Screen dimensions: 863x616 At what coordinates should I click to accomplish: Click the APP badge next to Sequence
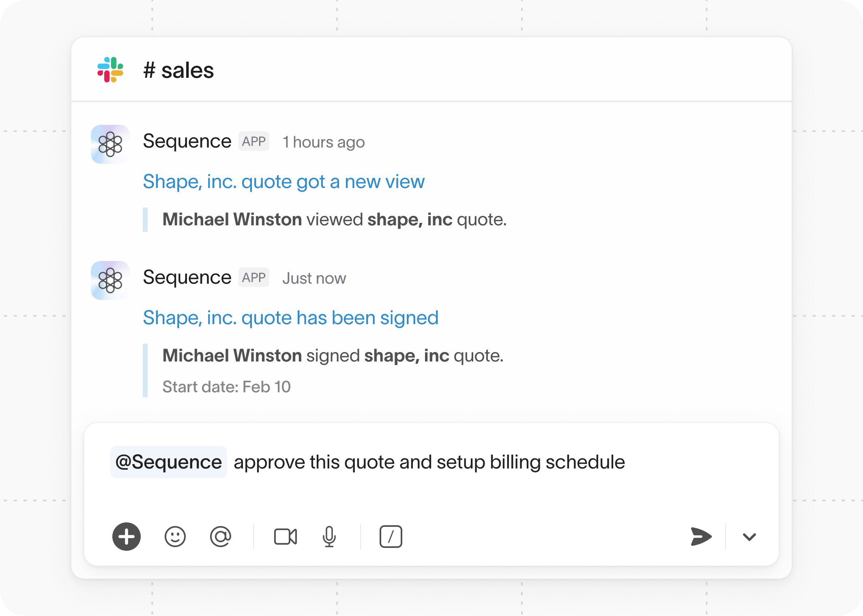(x=253, y=141)
